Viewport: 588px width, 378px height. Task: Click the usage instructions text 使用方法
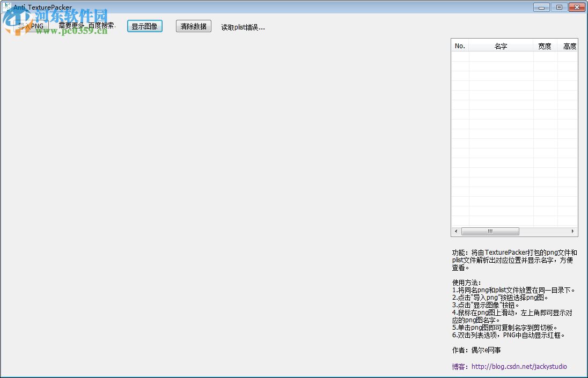point(468,283)
